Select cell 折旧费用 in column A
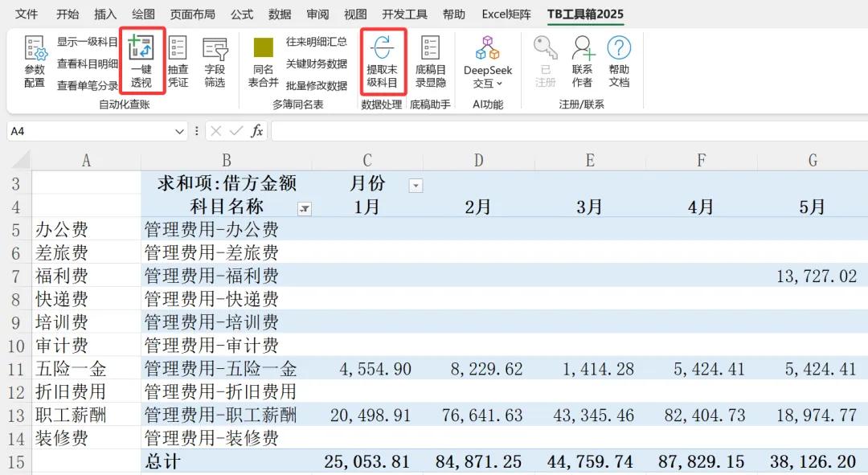This screenshot has height=475, width=868. point(86,392)
